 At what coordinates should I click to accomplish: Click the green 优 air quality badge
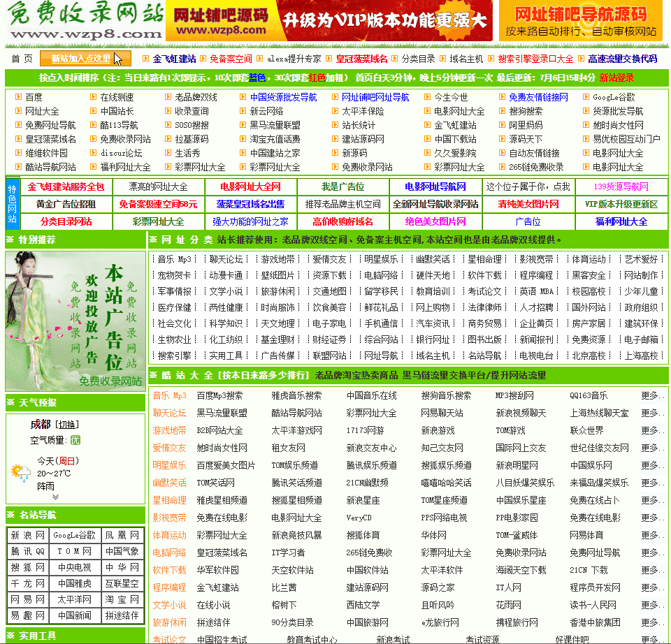click(x=75, y=440)
